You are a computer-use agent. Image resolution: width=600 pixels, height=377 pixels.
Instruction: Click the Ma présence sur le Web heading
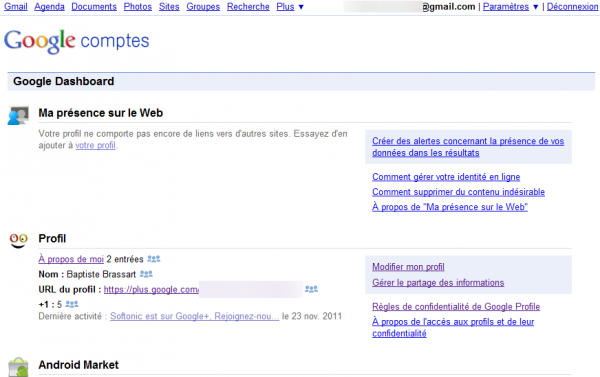(101, 113)
